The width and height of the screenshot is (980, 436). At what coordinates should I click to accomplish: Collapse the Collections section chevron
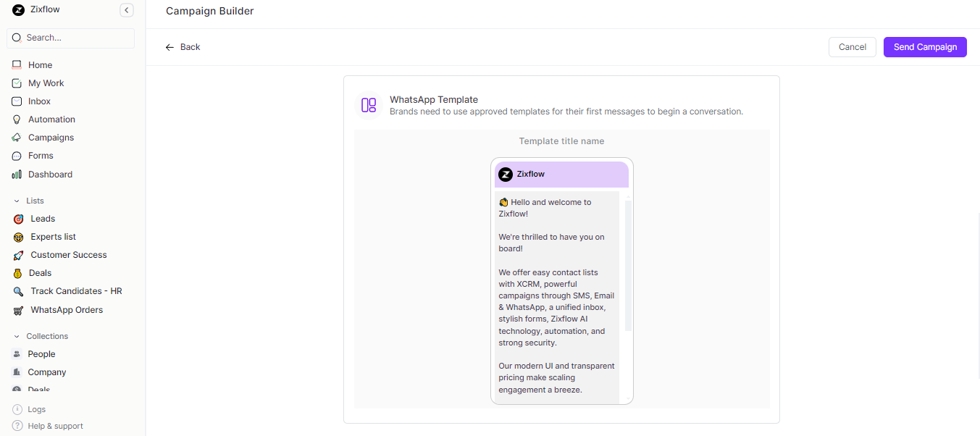tap(17, 335)
